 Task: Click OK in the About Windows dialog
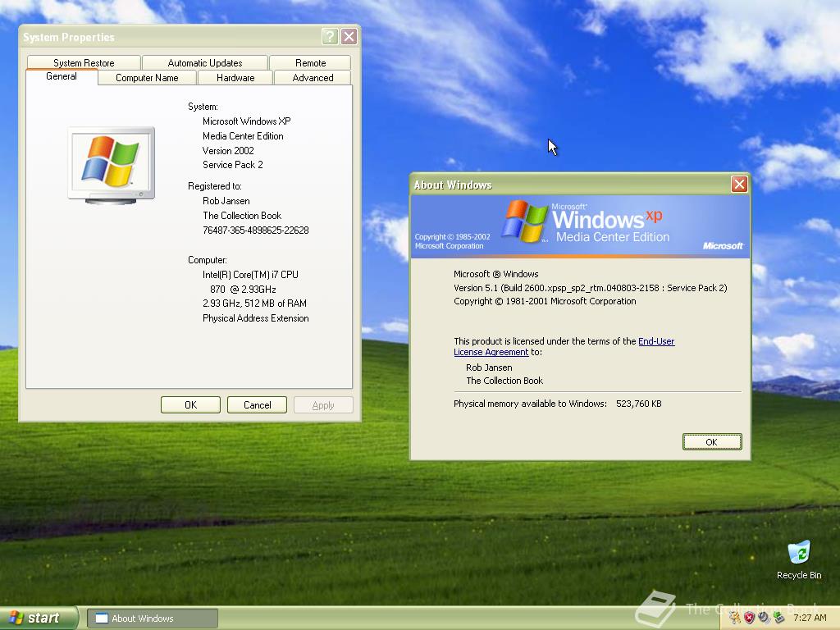coord(711,442)
